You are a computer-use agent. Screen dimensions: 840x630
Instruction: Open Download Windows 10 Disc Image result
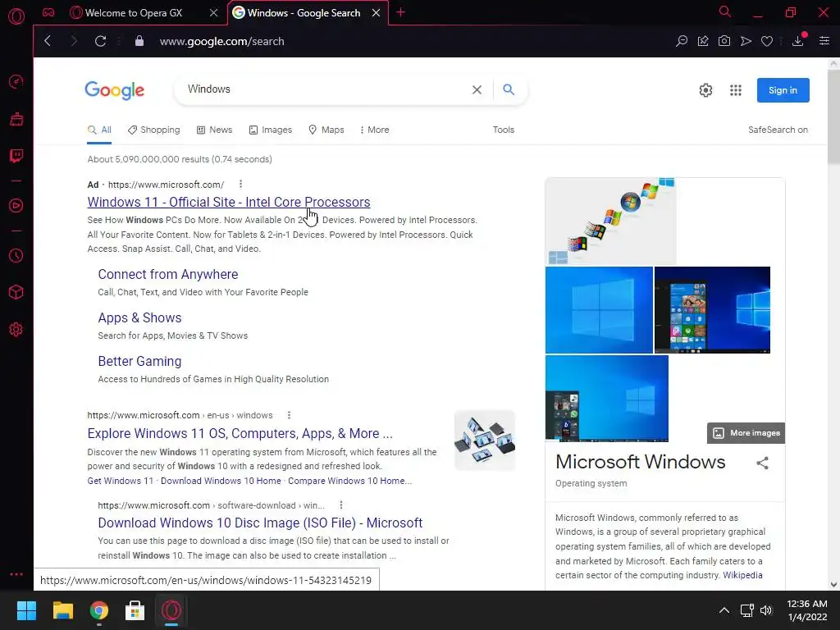click(260, 523)
